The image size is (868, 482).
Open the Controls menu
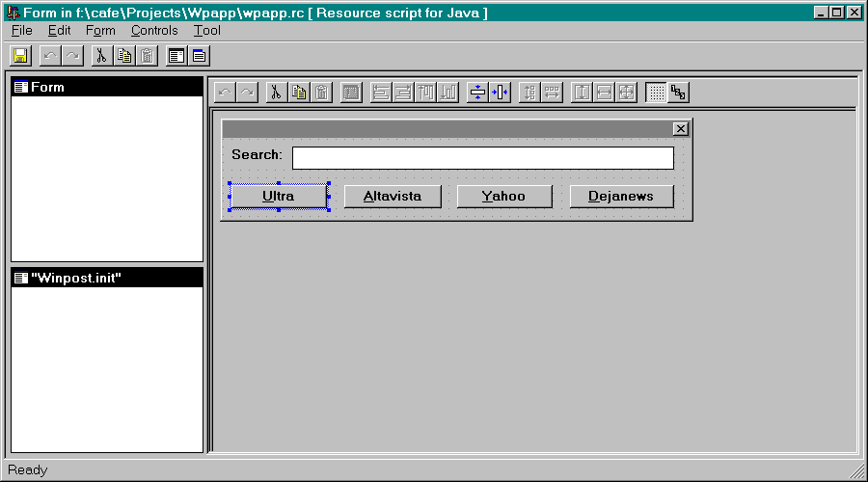154,31
